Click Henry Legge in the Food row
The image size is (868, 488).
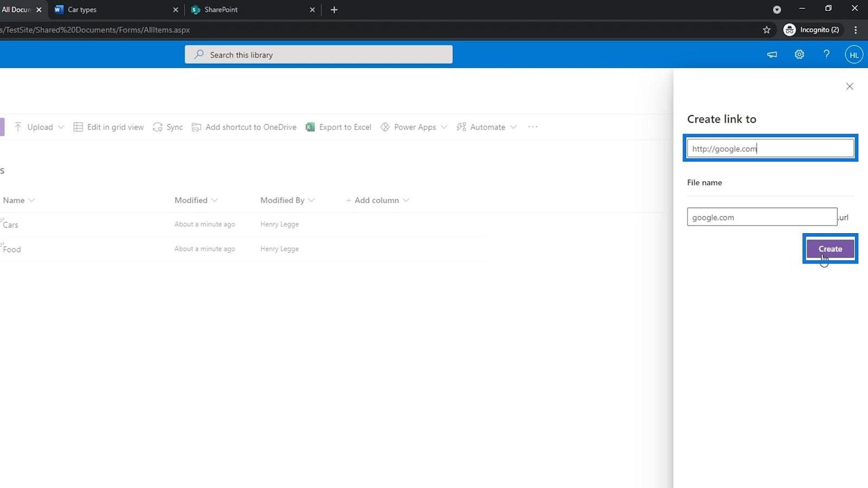(x=279, y=249)
